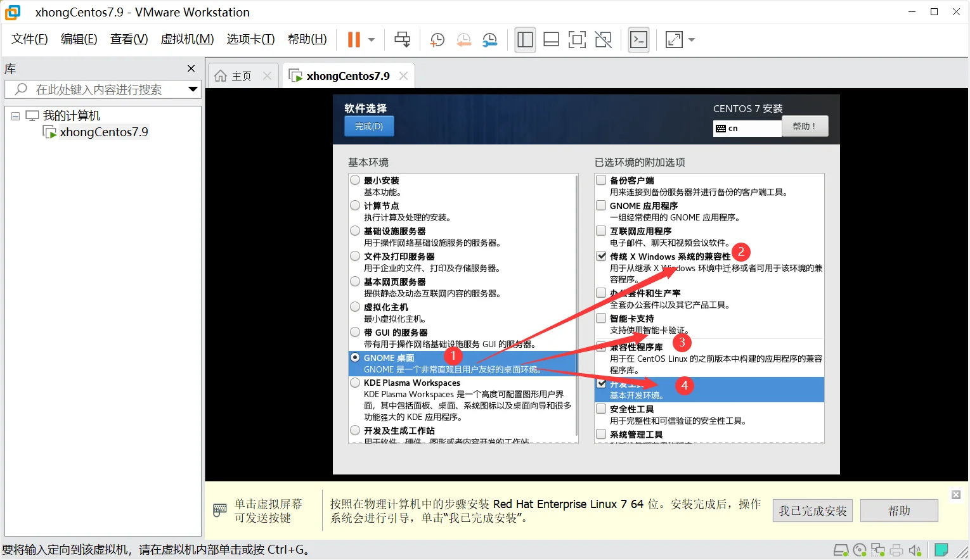Toggle the library sidebar view icon

point(525,40)
